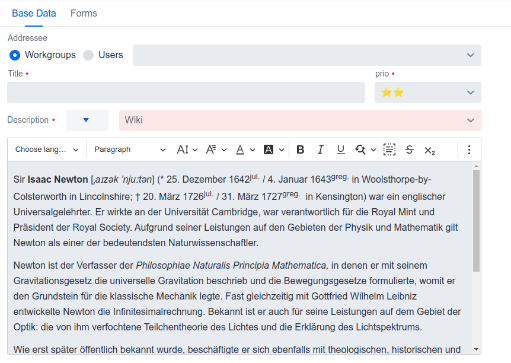Screen dimensions: 511x363
Task: Click the editor vertical scrollbar thumb
Action: [x=476, y=221]
